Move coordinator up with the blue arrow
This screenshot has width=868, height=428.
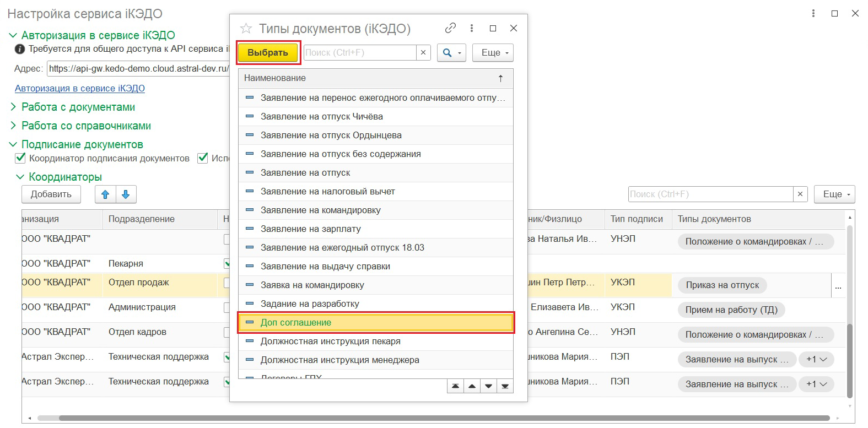click(105, 194)
